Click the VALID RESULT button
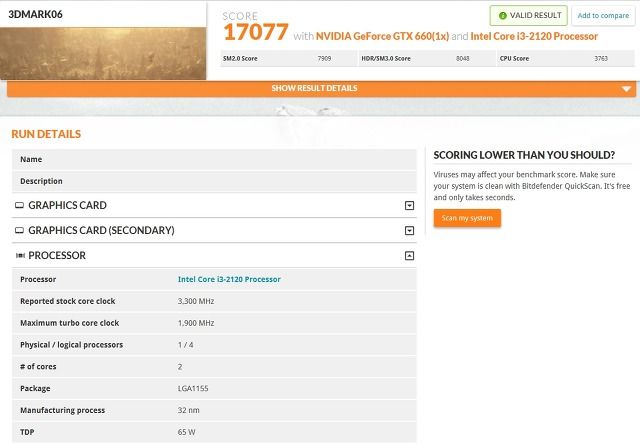 click(x=529, y=16)
